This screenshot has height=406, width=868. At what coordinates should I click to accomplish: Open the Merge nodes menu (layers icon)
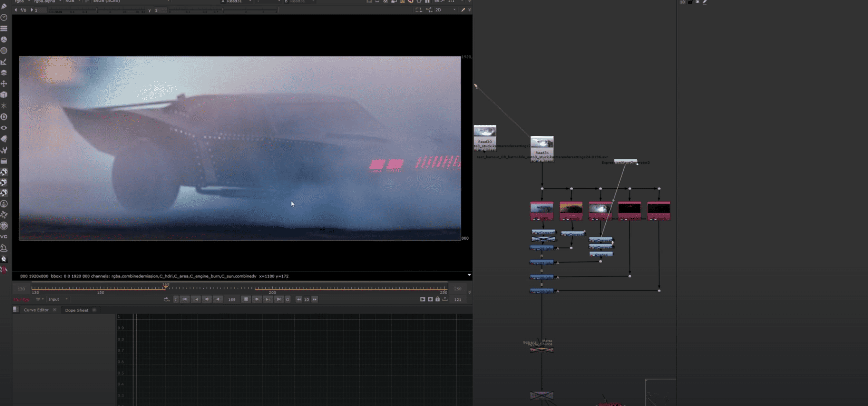coord(4,72)
